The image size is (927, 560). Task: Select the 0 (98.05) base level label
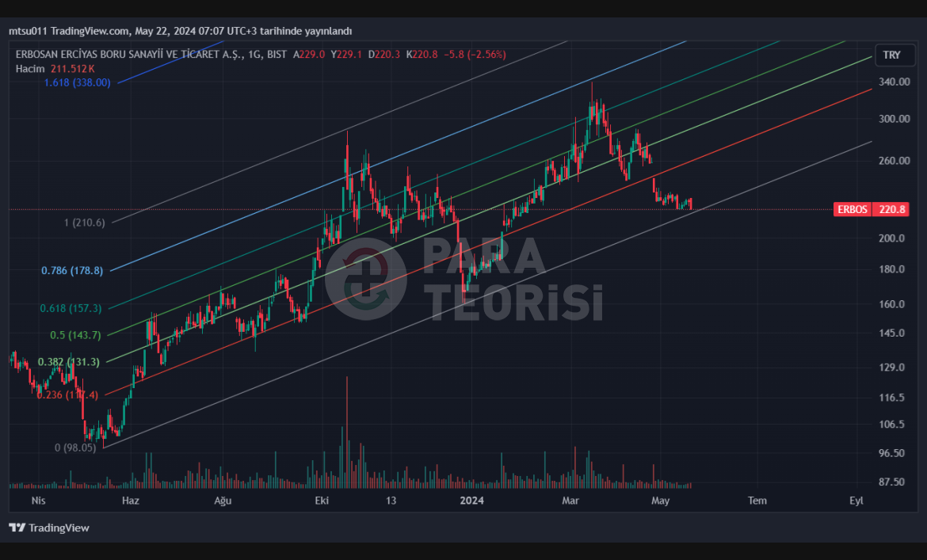(74, 448)
